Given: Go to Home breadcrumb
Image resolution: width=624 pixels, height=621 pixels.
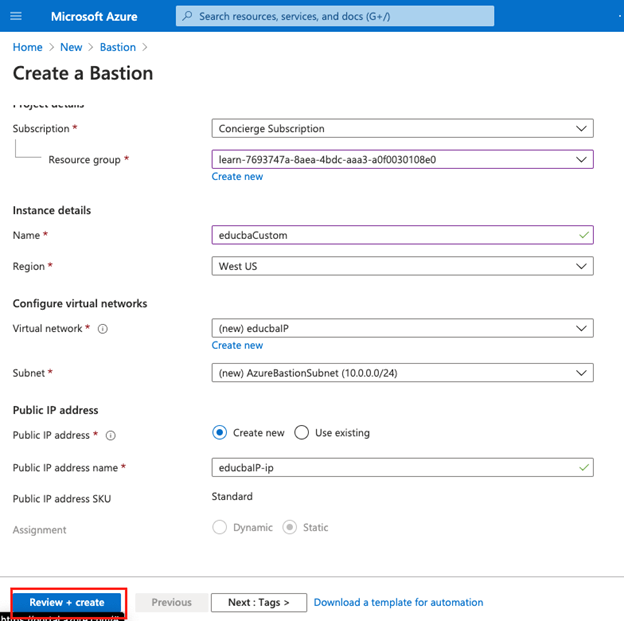Looking at the screenshot, I should [x=27, y=47].
